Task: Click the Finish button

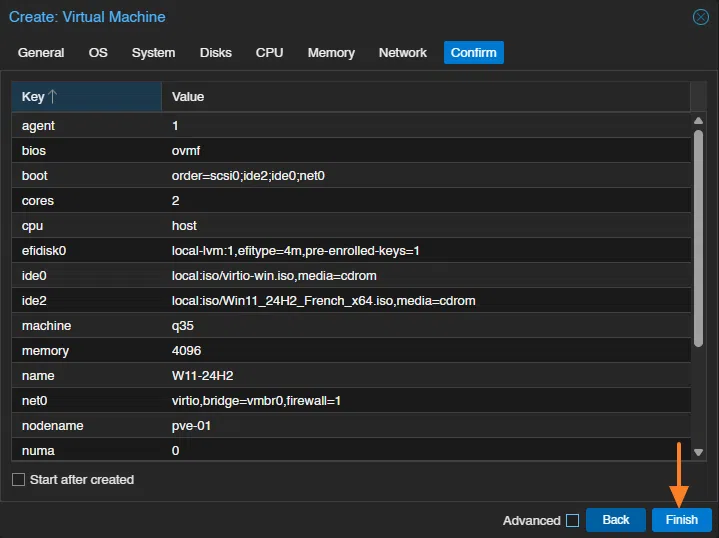Action: click(x=681, y=520)
